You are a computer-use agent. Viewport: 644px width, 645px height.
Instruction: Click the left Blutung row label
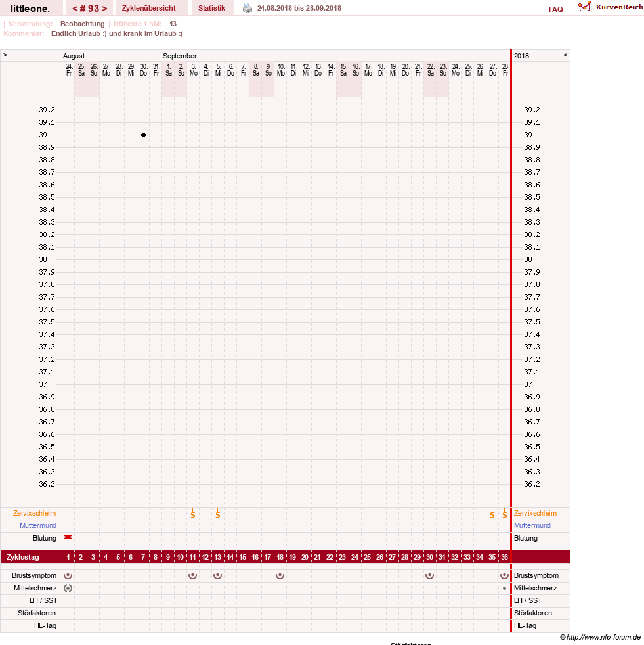[45, 538]
